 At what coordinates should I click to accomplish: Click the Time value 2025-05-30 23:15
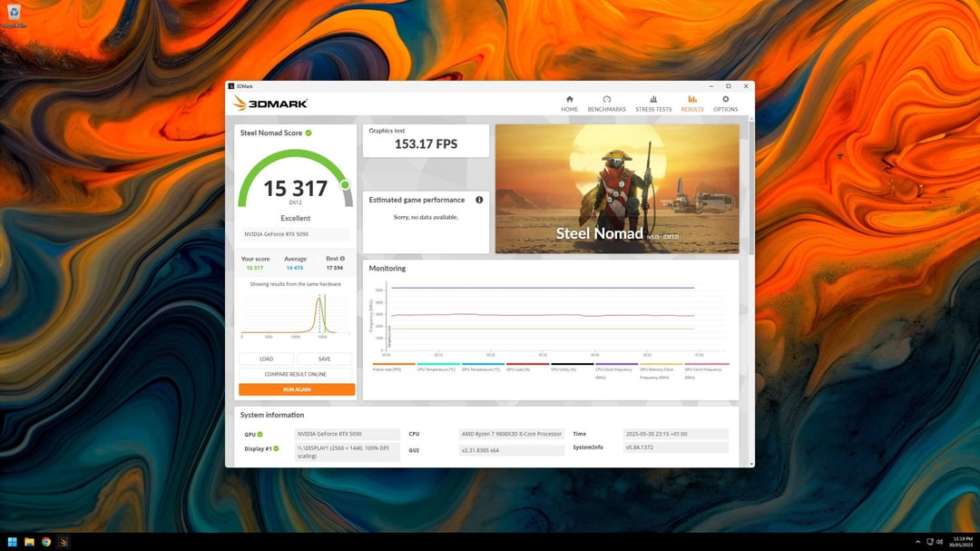[x=676, y=434]
